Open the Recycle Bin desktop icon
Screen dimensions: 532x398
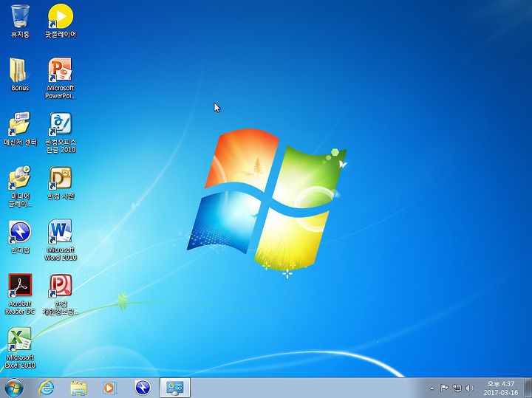point(20,21)
